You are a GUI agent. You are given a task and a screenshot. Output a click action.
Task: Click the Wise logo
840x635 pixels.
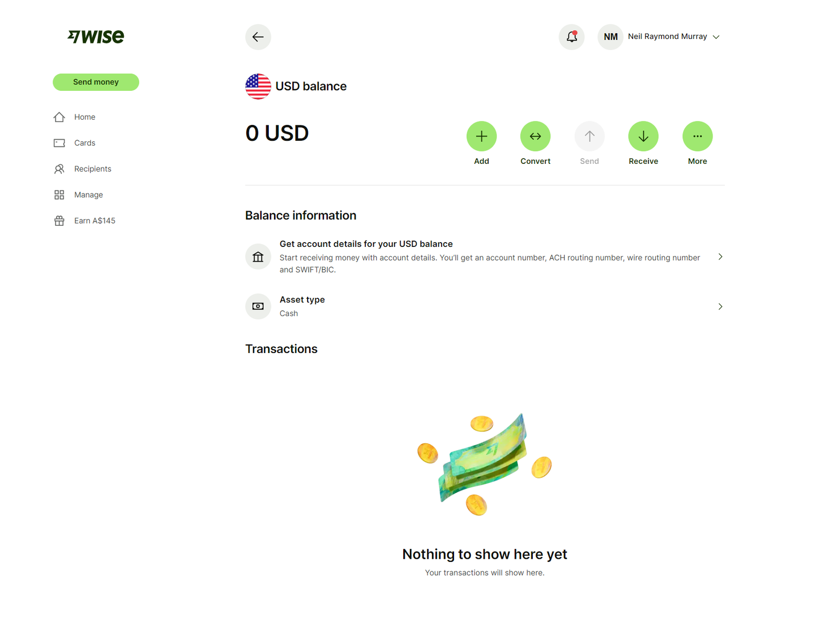click(x=96, y=36)
